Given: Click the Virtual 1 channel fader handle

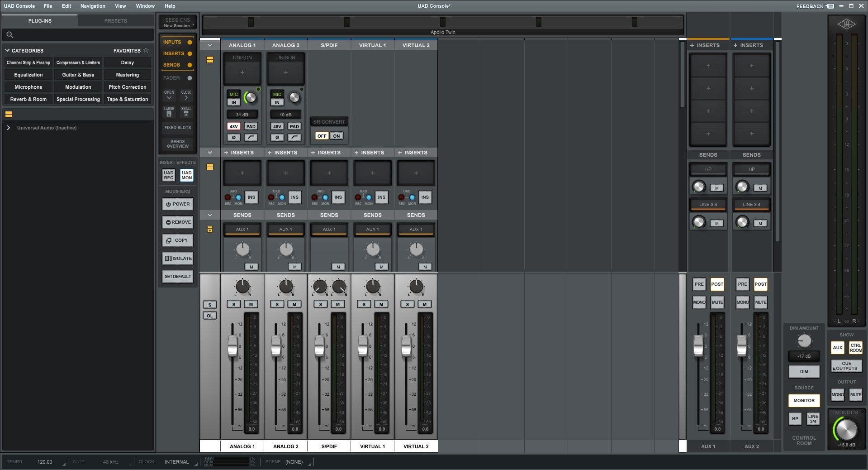Looking at the screenshot, I should click(363, 346).
